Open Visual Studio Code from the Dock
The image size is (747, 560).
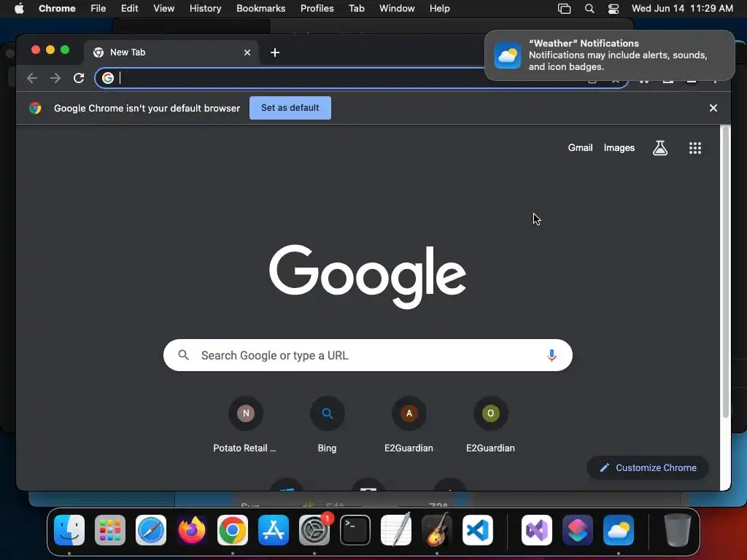477,530
